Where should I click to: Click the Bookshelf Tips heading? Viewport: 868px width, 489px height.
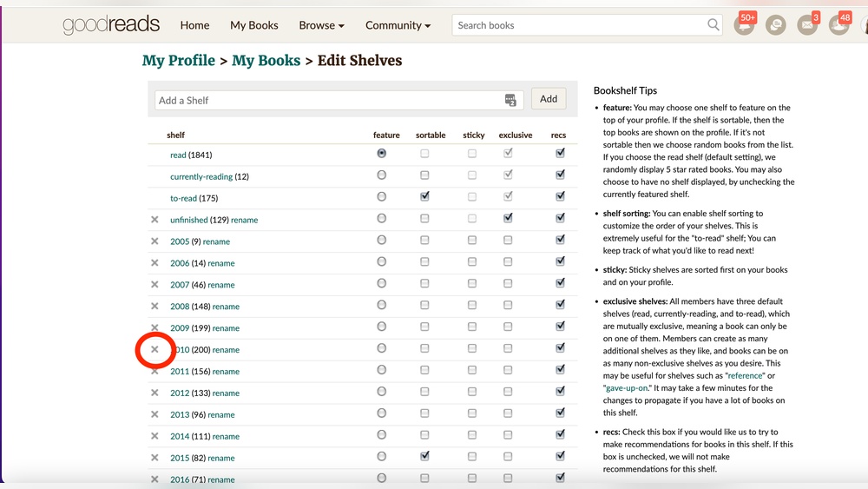[x=626, y=90]
